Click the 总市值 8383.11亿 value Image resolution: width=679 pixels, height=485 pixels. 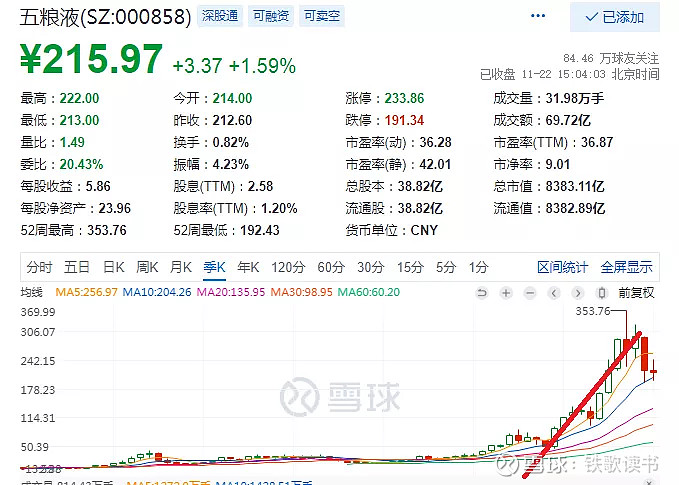pos(575,186)
